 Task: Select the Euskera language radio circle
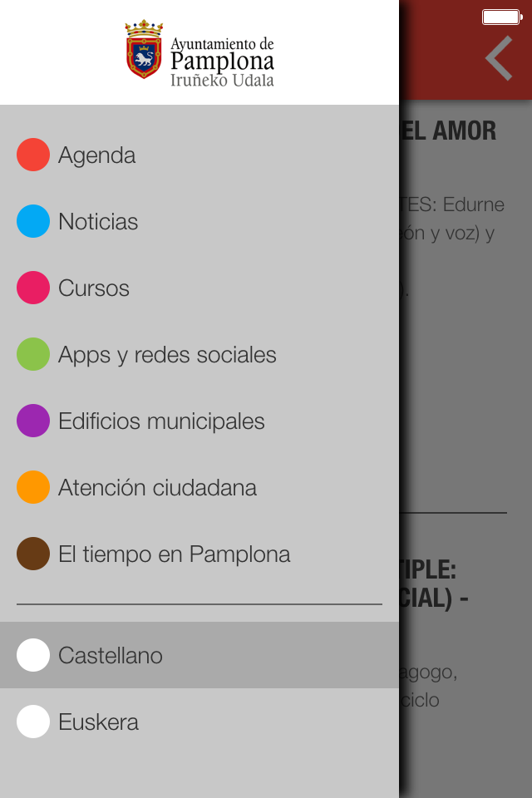(33, 722)
